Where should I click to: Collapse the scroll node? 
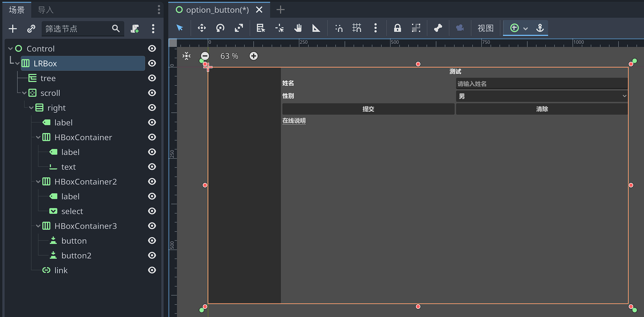click(x=24, y=93)
